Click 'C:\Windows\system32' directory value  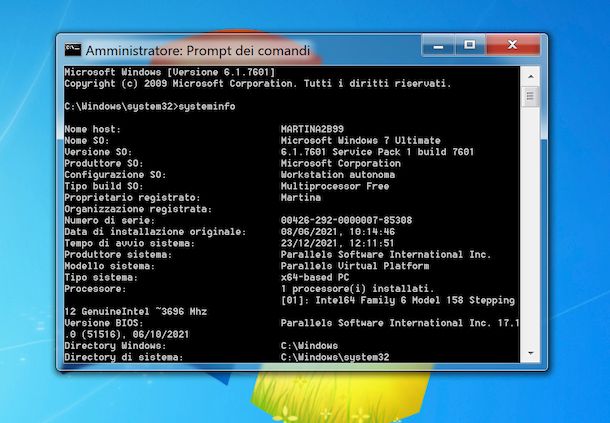click(x=335, y=357)
